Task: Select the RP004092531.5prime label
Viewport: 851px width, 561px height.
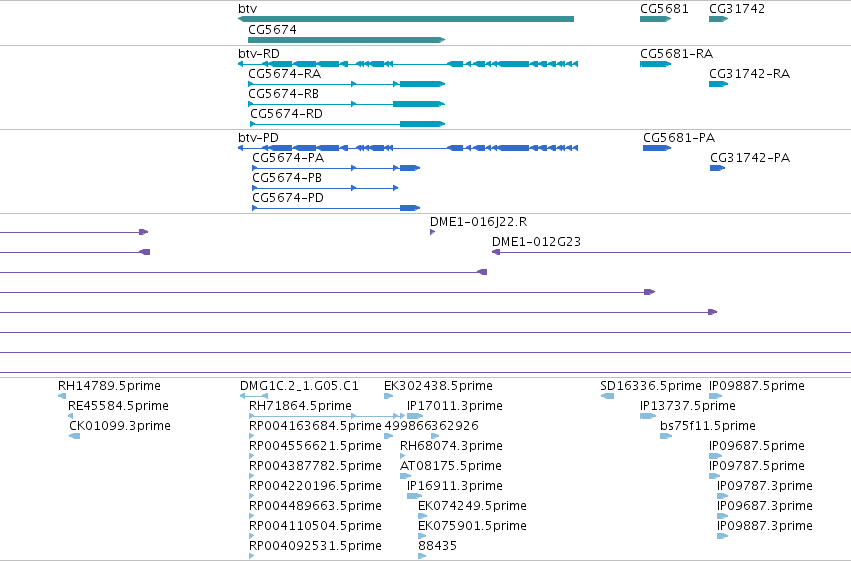Action: pos(315,546)
